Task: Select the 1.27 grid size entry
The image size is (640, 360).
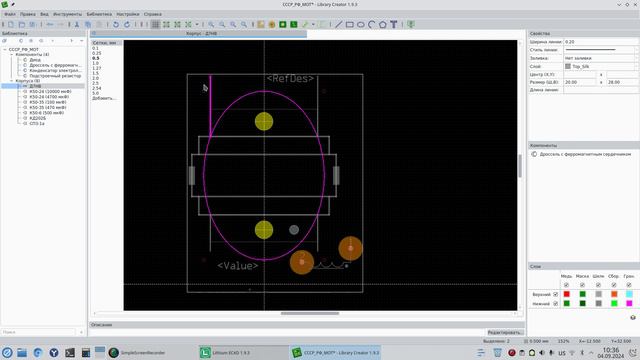Action: [x=96, y=68]
